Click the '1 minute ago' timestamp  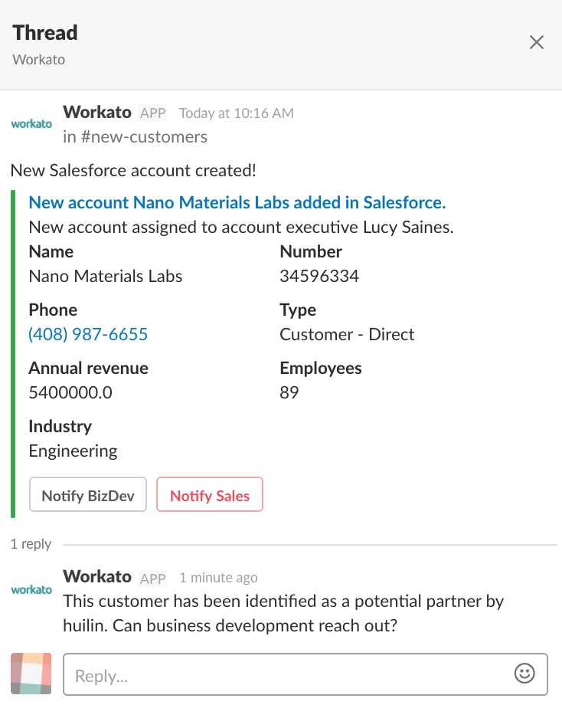click(x=220, y=577)
